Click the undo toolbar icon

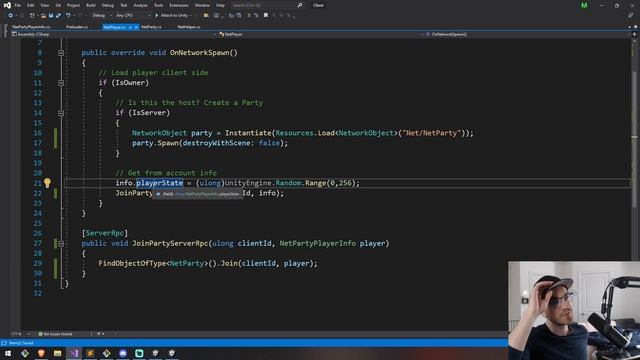click(68, 16)
